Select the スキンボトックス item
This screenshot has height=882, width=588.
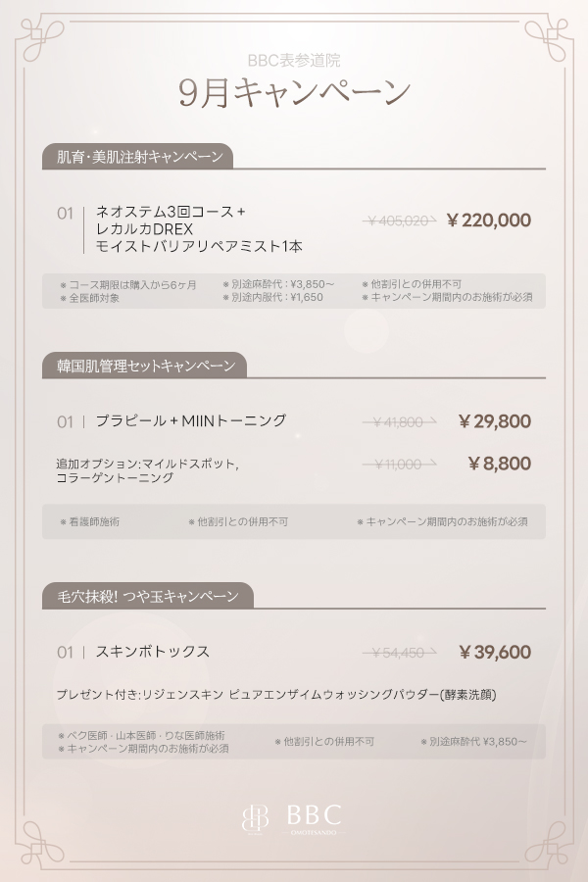[x=152, y=652]
